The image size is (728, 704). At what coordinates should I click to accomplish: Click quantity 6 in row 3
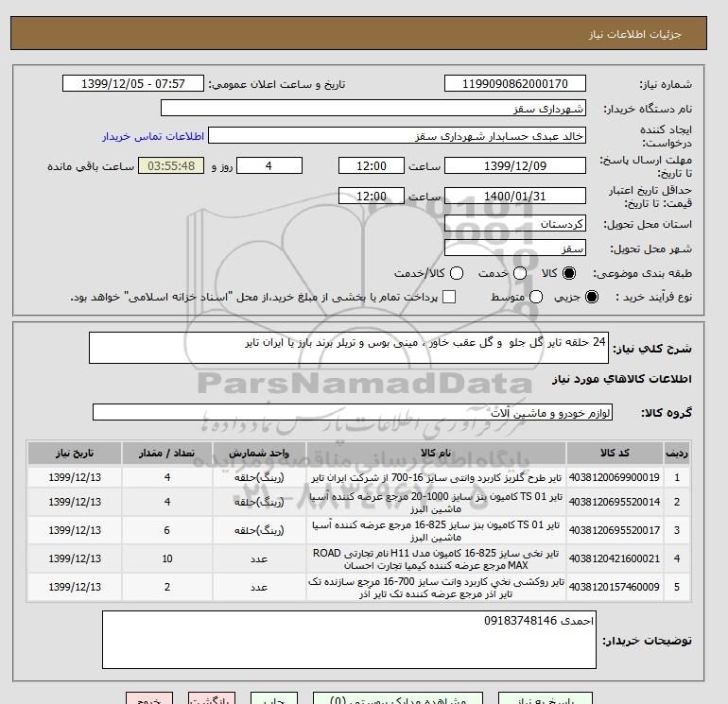167,530
